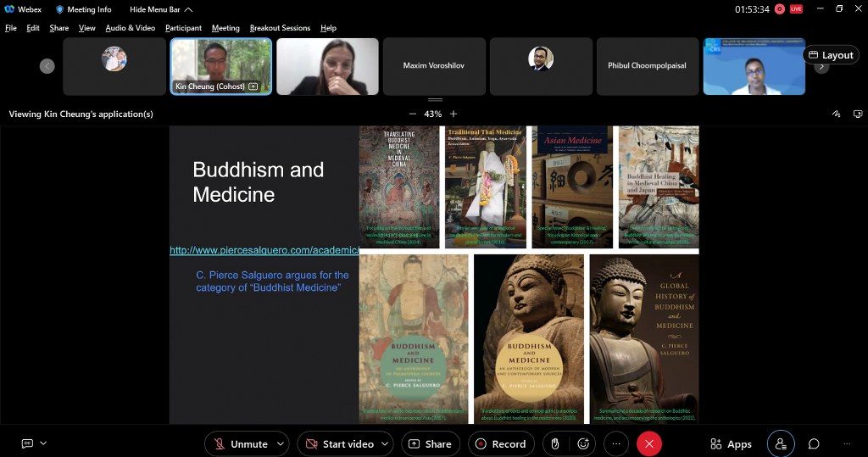Click the Kin Cheung tile share icon

253,86
